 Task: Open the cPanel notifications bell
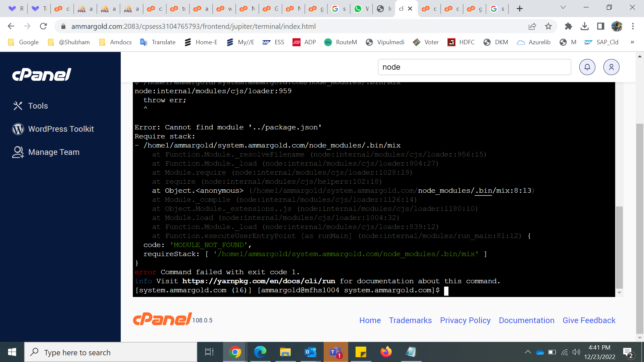pyautogui.click(x=587, y=67)
